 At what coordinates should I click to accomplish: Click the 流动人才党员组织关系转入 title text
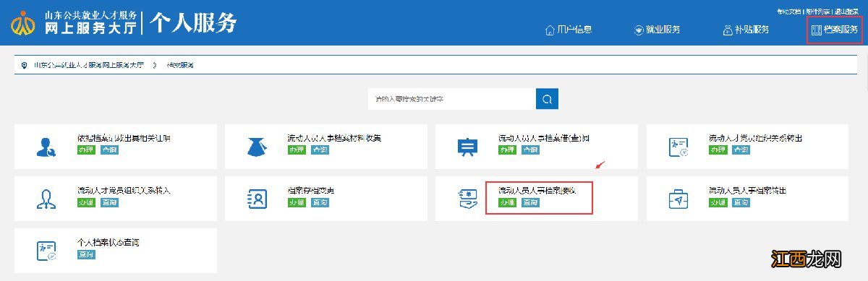tap(124, 190)
